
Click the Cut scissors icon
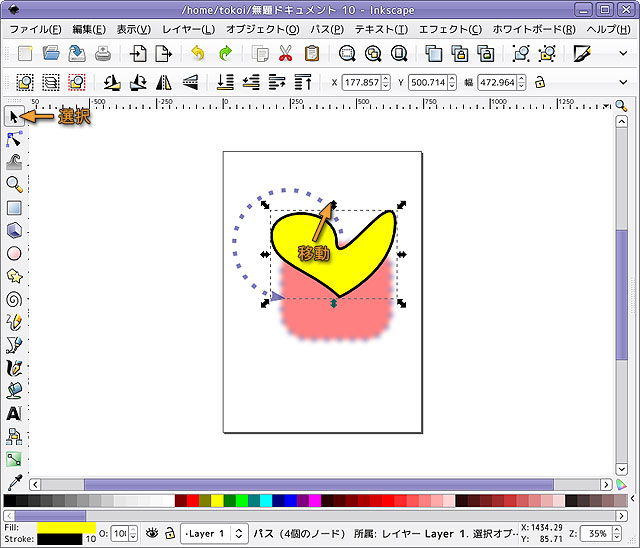coord(287,54)
